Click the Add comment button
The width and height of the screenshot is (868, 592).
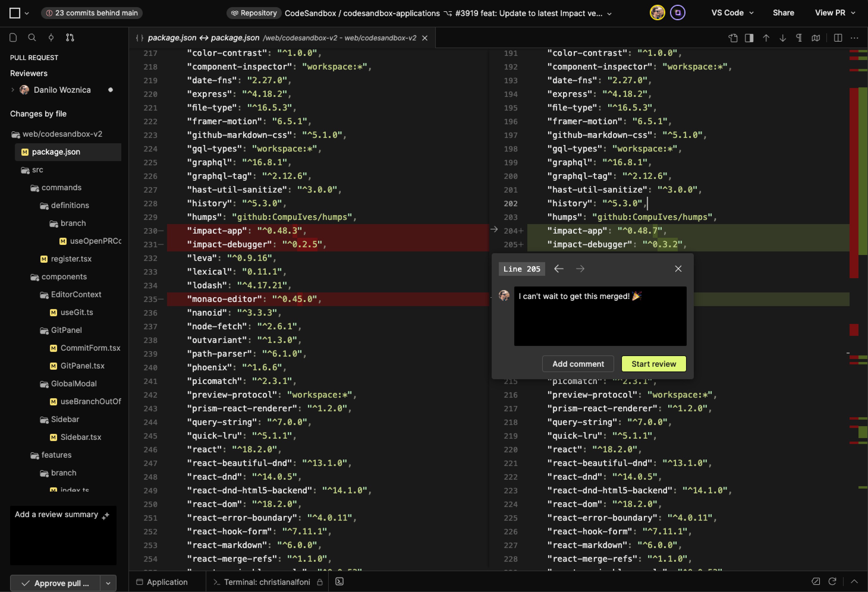coord(578,364)
